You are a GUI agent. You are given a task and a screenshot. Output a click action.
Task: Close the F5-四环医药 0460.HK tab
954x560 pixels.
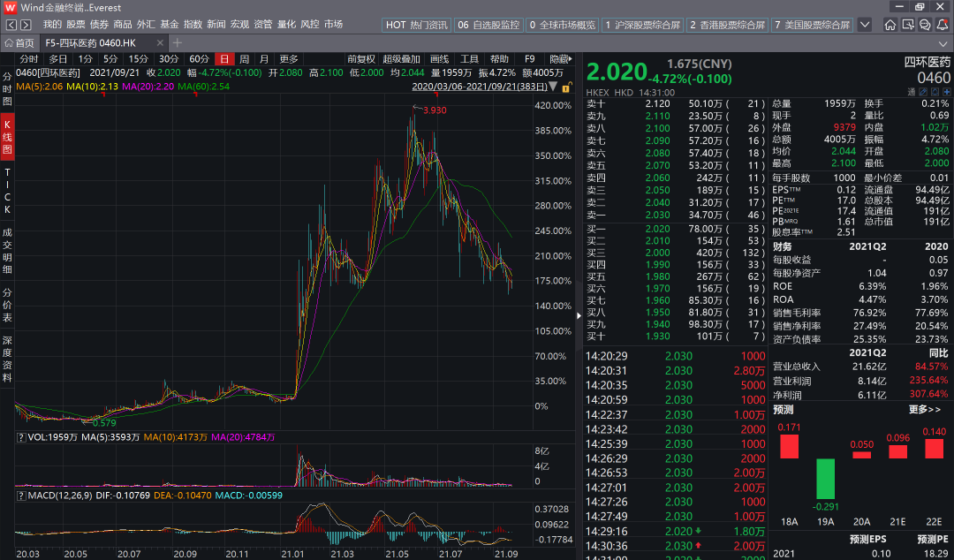tap(160, 42)
